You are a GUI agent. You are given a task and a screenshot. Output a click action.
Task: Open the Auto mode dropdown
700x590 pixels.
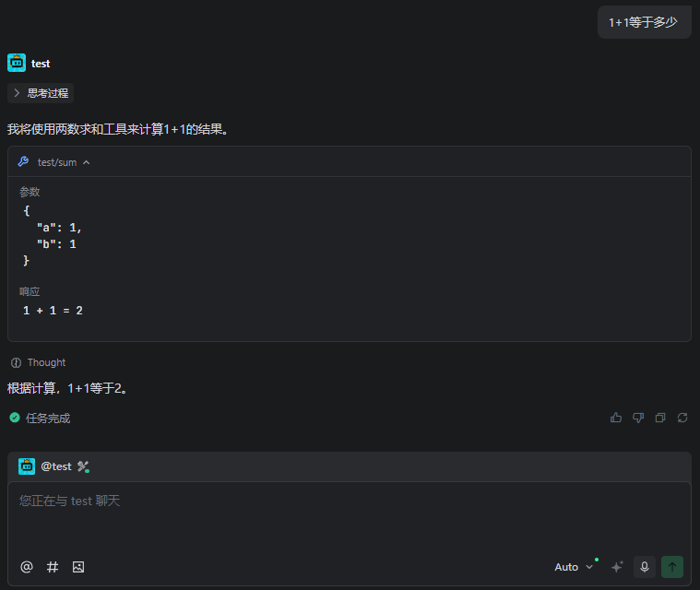(x=574, y=567)
